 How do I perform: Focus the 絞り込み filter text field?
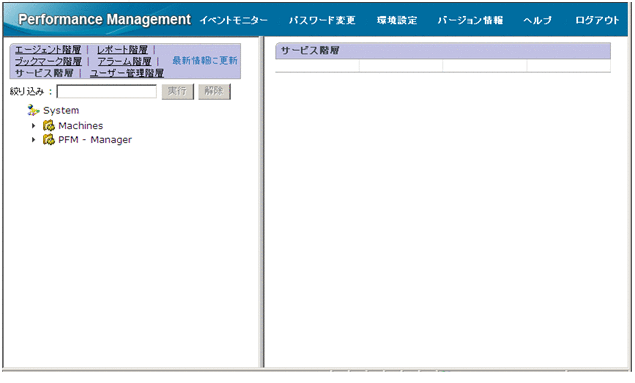(107, 91)
